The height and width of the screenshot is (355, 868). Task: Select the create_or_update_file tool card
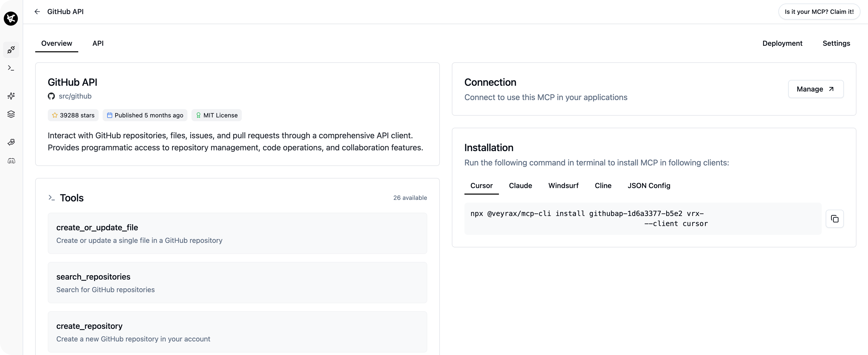(x=237, y=233)
